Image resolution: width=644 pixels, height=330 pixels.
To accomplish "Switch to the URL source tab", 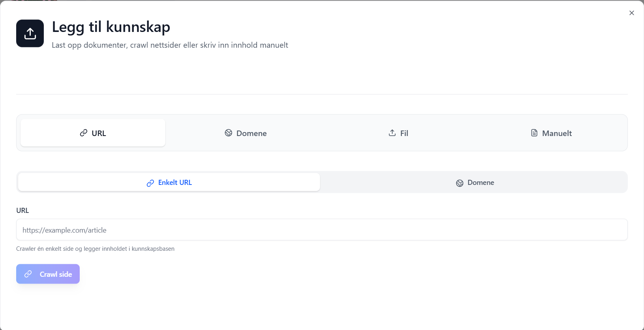I will pos(93,133).
